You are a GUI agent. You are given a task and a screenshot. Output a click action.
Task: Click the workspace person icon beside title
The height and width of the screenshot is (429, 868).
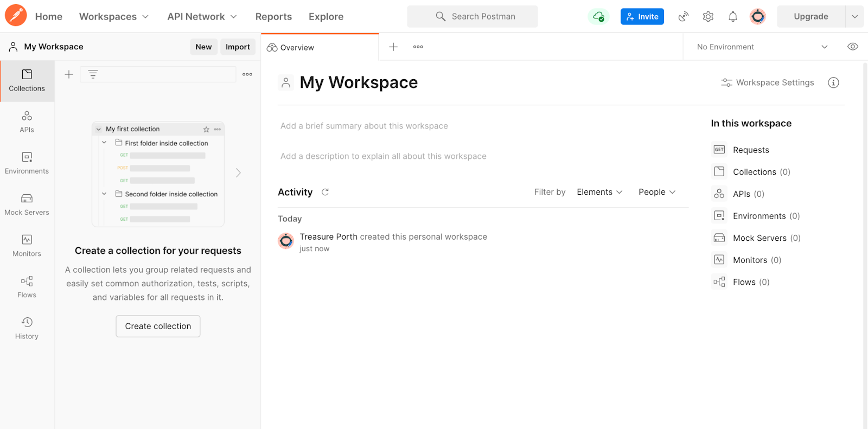286,82
